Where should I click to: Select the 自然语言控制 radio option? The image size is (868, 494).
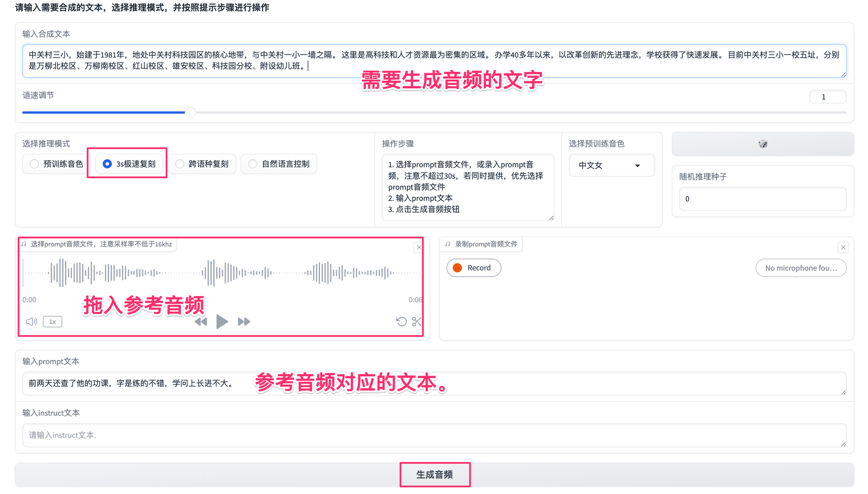coord(279,164)
